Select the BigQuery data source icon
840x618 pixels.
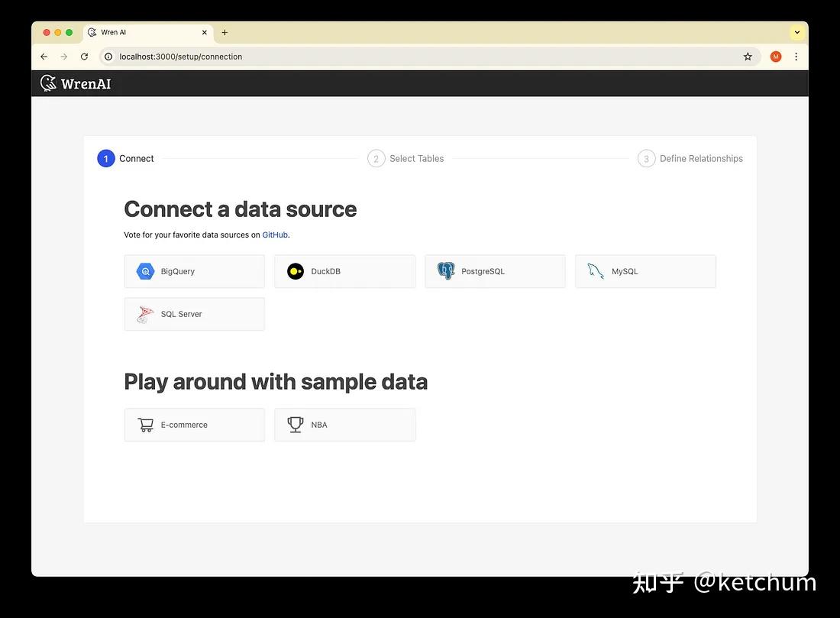pos(145,270)
